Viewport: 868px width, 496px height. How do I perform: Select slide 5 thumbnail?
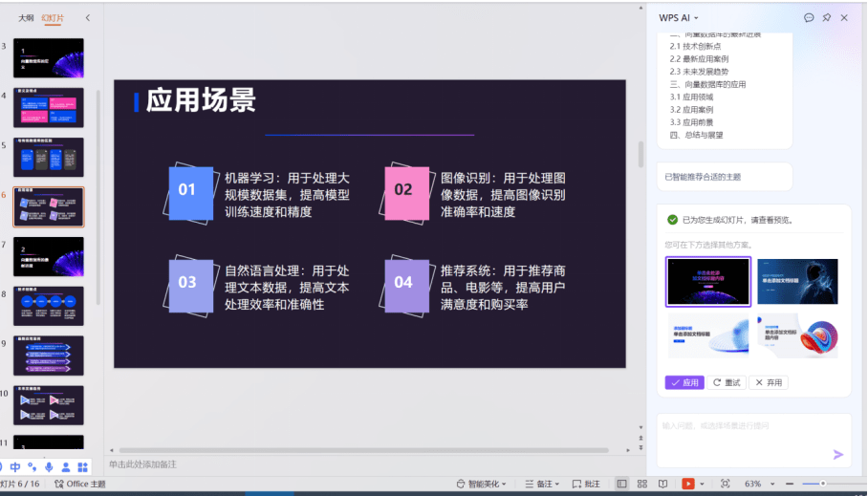click(49, 158)
